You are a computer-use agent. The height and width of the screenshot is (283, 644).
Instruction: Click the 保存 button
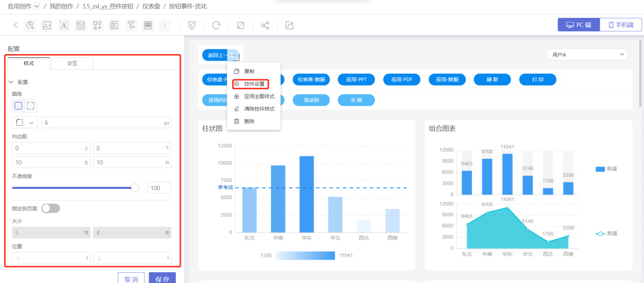point(162,279)
